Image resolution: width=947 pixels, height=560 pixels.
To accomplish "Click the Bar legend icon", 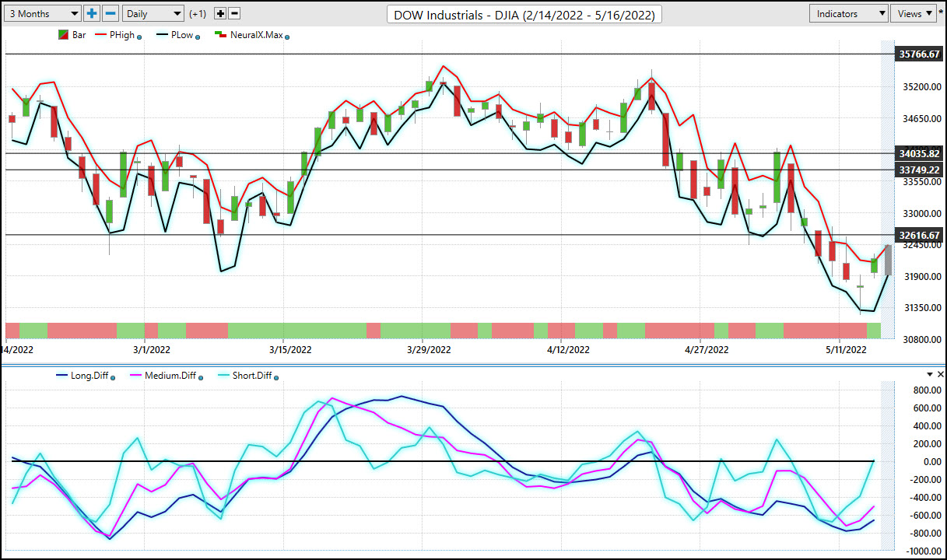I will coord(63,35).
